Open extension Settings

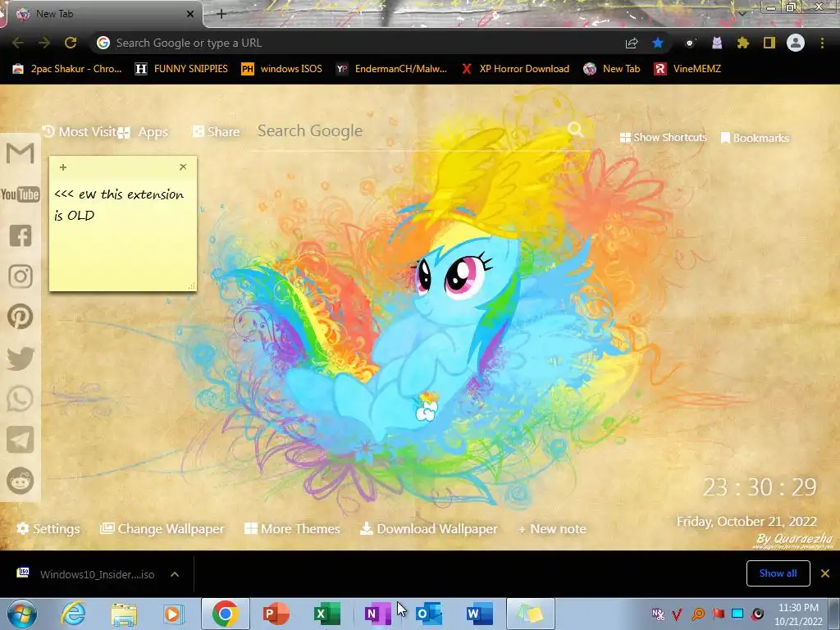pos(48,529)
